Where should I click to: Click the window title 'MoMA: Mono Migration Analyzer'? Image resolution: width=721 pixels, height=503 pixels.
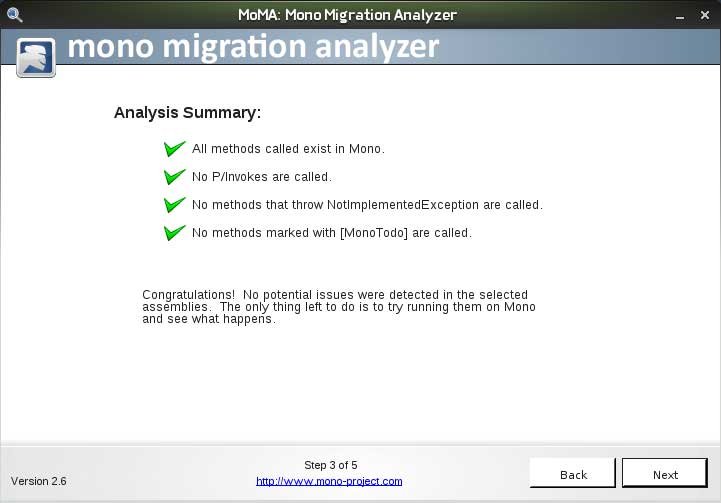(x=348, y=15)
